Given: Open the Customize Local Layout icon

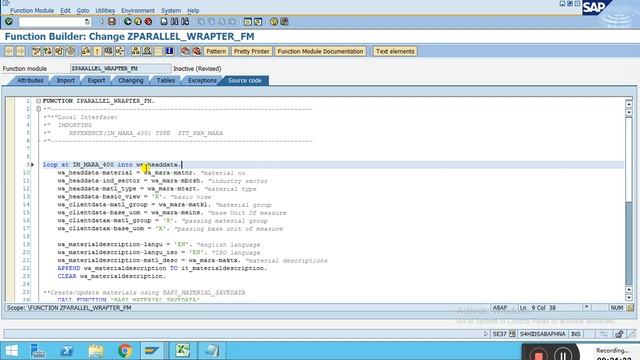Looking at the screenshot, I should [x=284, y=21].
